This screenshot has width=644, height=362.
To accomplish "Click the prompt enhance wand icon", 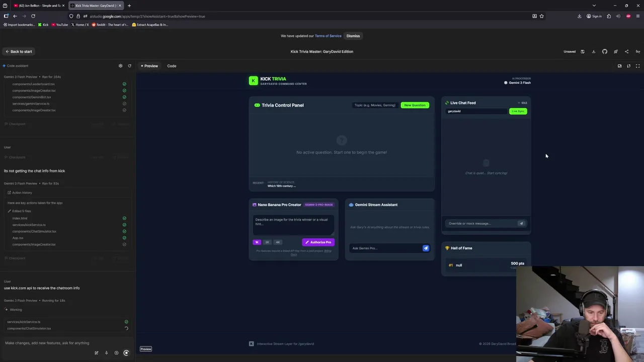I will 96,353.
